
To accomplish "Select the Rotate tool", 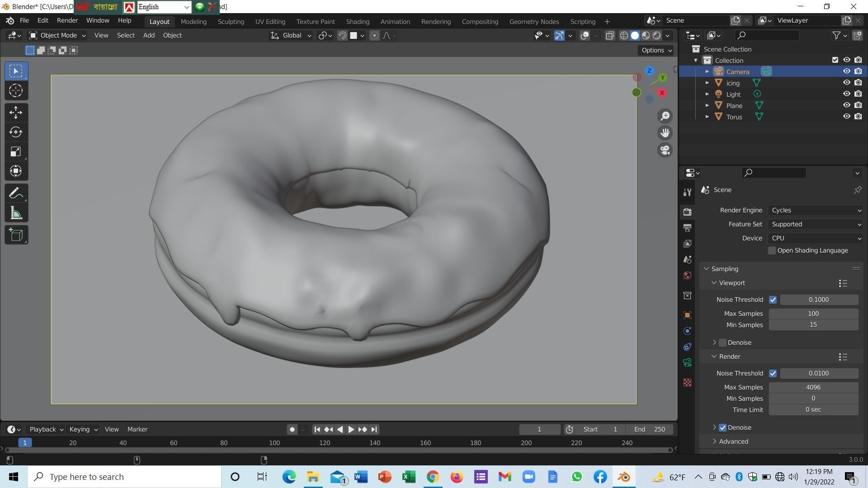I will pyautogui.click(x=16, y=132).
